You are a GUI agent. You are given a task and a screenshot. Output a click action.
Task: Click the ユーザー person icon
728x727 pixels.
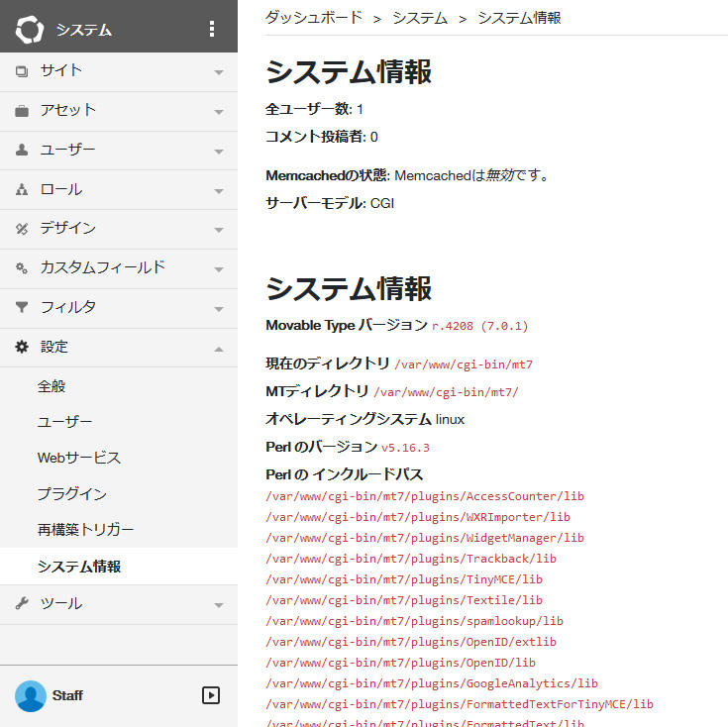pyautogui.click(x=22, y=150)
